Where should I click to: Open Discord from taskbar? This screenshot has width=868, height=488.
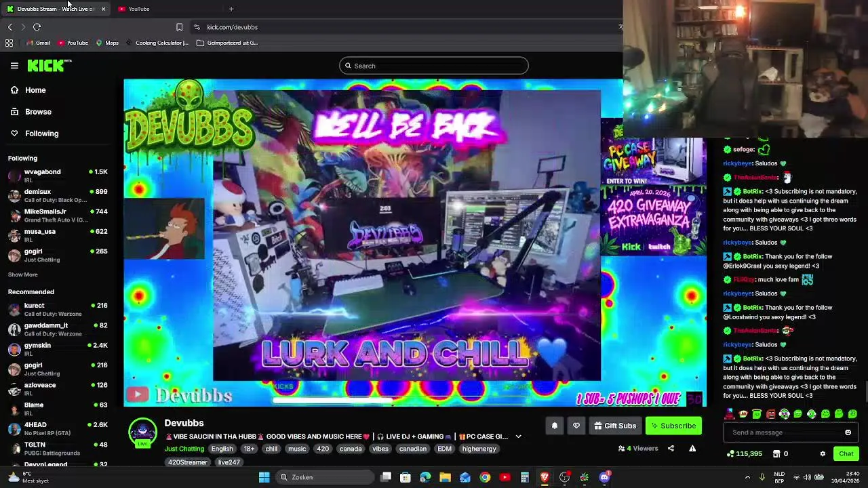point(604,477)
